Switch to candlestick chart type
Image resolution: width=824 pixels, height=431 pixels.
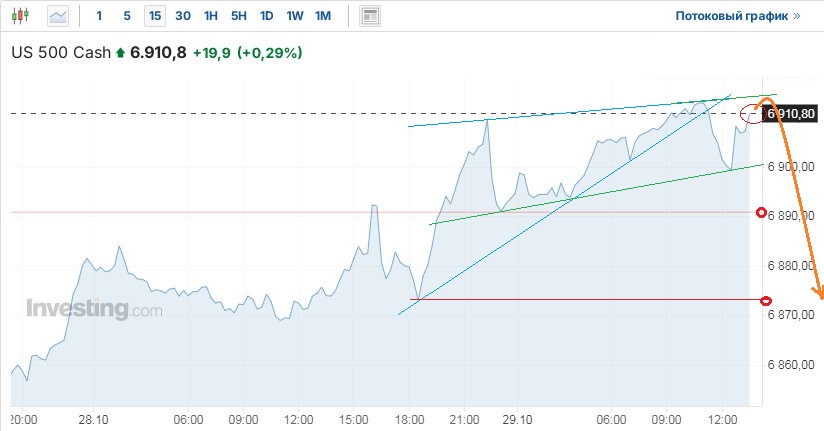click(23, 16)
